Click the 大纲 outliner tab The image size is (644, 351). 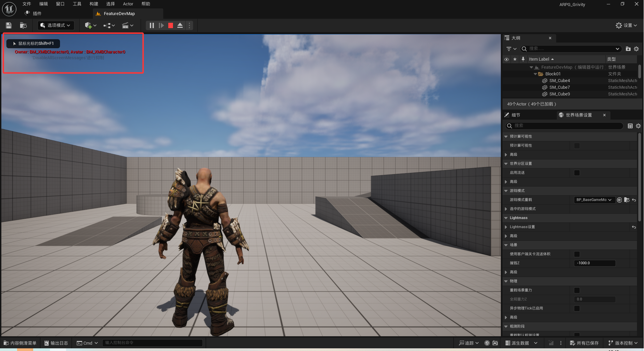(x=516, y=38)
